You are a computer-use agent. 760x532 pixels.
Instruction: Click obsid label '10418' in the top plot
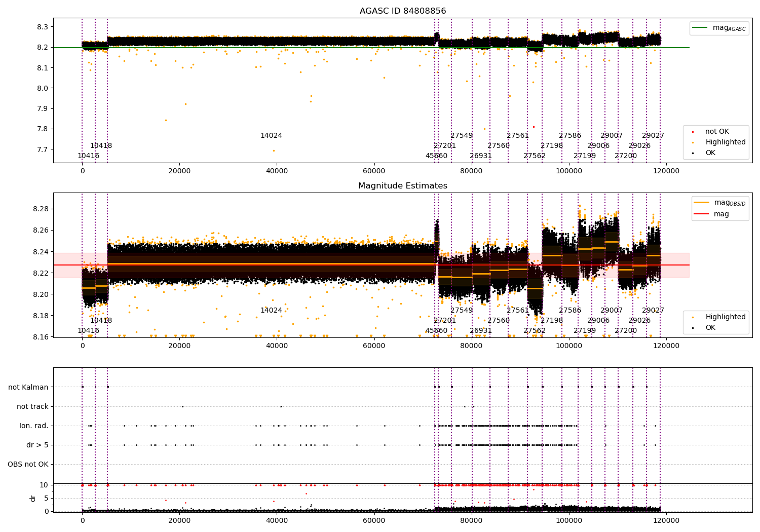click(101, 146)
